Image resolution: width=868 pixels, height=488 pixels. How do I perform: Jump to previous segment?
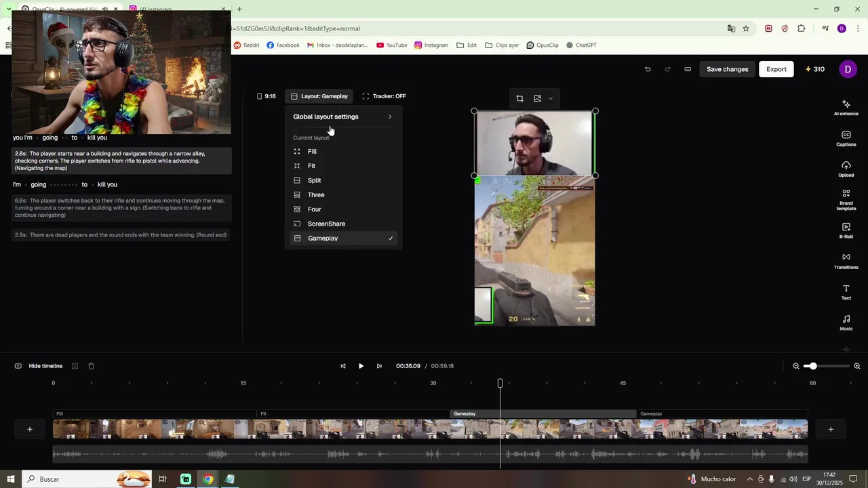342,366
